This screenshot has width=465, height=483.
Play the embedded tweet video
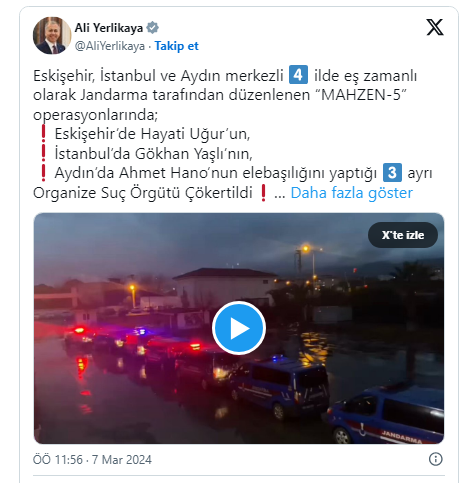[239, 328]
